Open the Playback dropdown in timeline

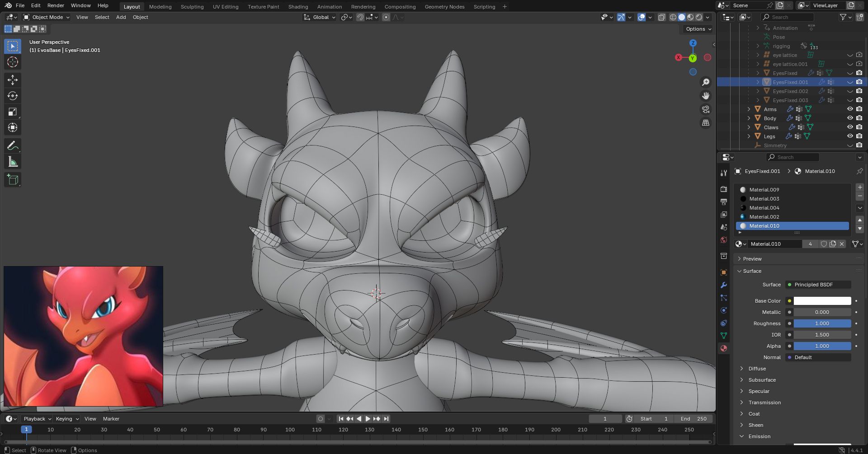click(37, 419)
